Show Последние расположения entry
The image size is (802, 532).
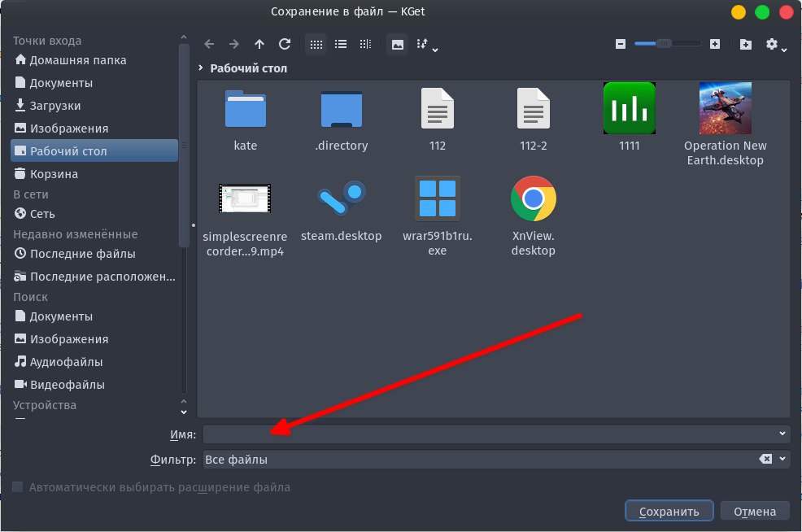point(94,277)
